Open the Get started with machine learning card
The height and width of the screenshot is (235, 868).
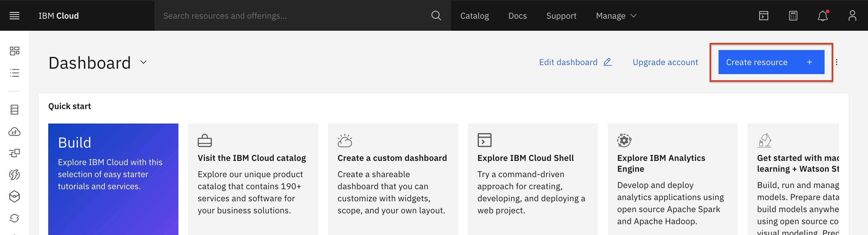pyautogui.click(x=793, y=179)
